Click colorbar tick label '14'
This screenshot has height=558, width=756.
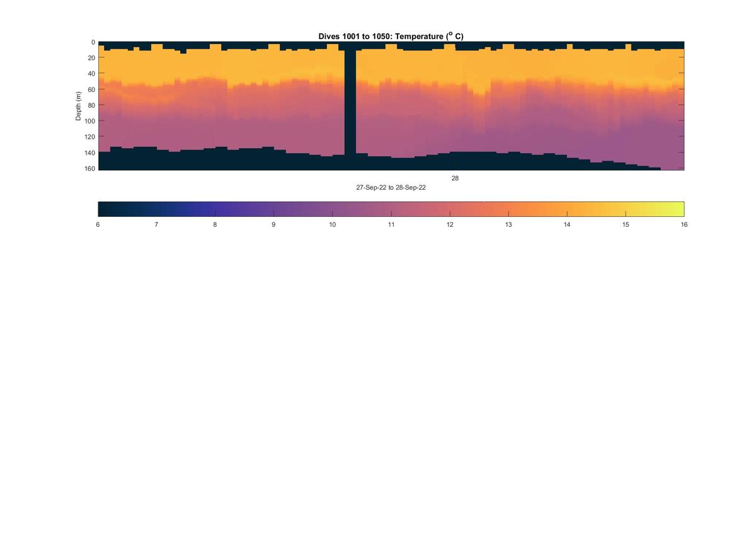point(567,224)
